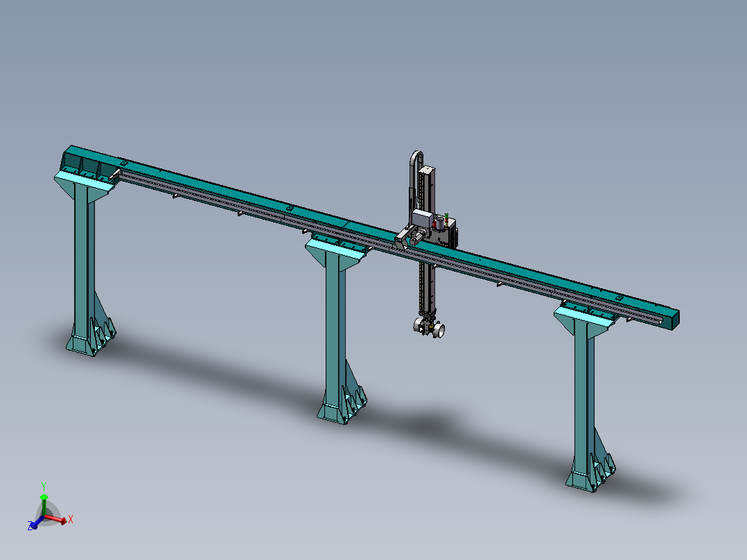Click the green Y axis arrow of the triad
This screenshot has height=560, width=747.
tap(44, 505)
